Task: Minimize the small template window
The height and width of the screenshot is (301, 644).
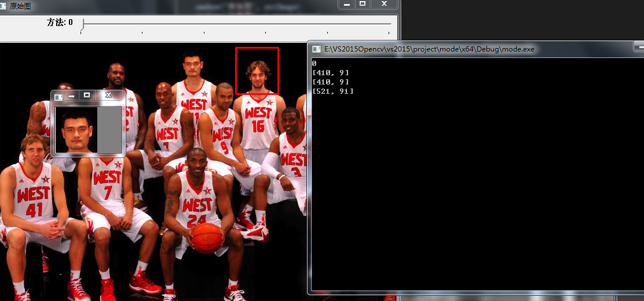Action: pyautogui.click(x=71, y=96)
